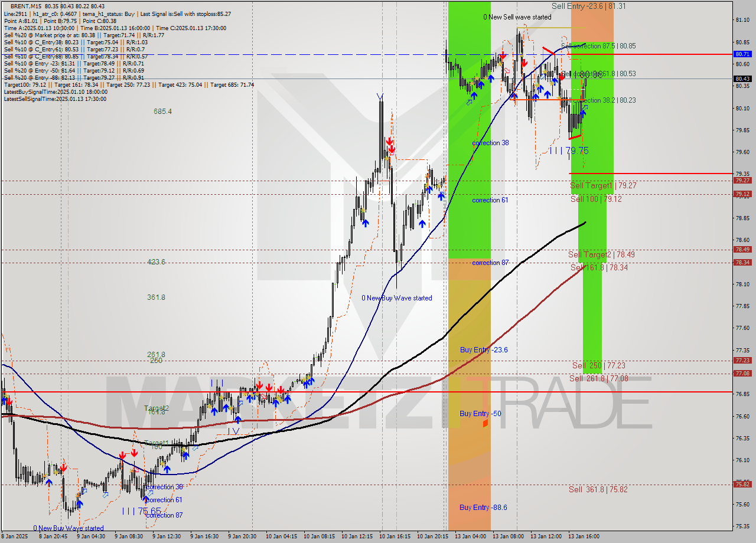Click the 'Target100: 79.12' targets summary line
Screen dimensions: 756x543
(129, 84)
